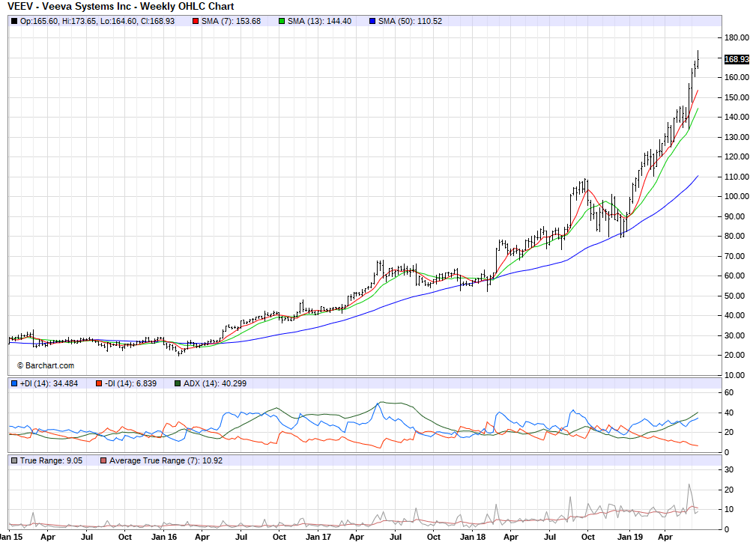The height and width of the screenshot is (560, 753).
Task: Click the black OHLC legend swatch
Action: click(14, 21)
